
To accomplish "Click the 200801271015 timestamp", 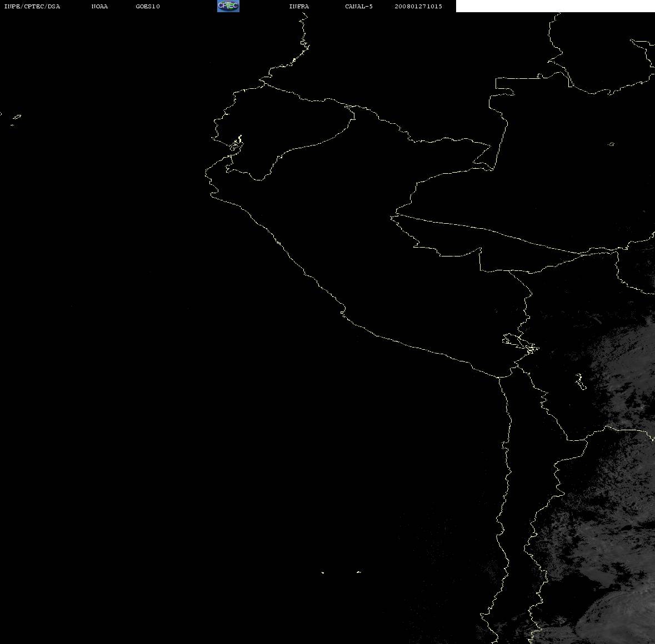I will 418,6.
